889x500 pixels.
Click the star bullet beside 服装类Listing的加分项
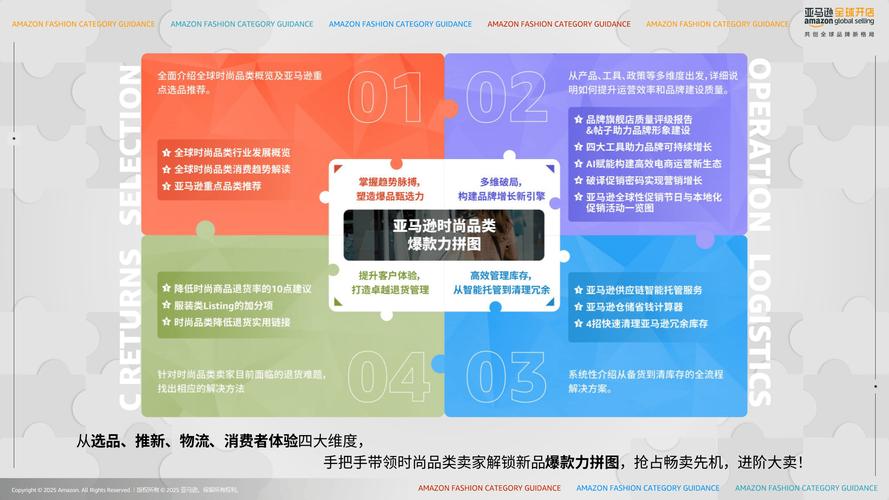click(x=166, y=306)
